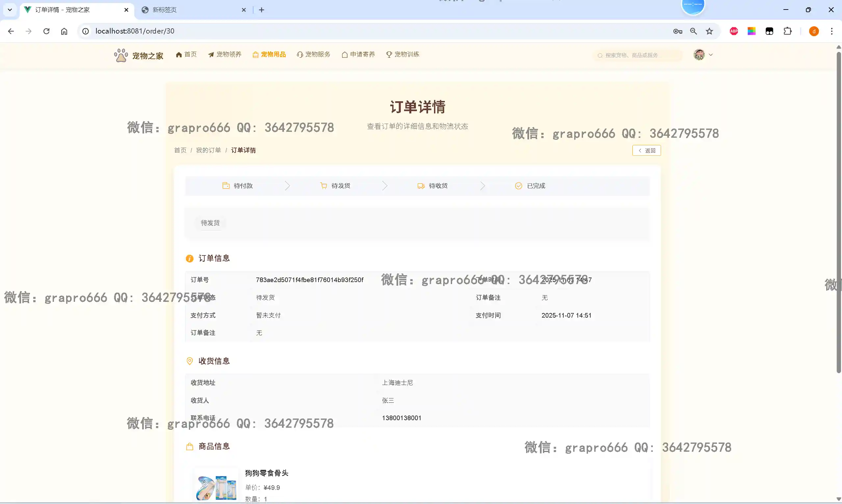Click the zoom magnifier icon in address bar
This screenshot has height=504, width=842.
pyautogui.click(x=693, y=31)
